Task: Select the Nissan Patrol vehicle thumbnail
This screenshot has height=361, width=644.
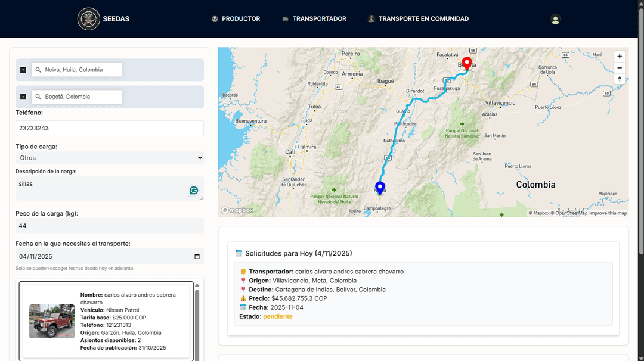Action: click(52, 321)
